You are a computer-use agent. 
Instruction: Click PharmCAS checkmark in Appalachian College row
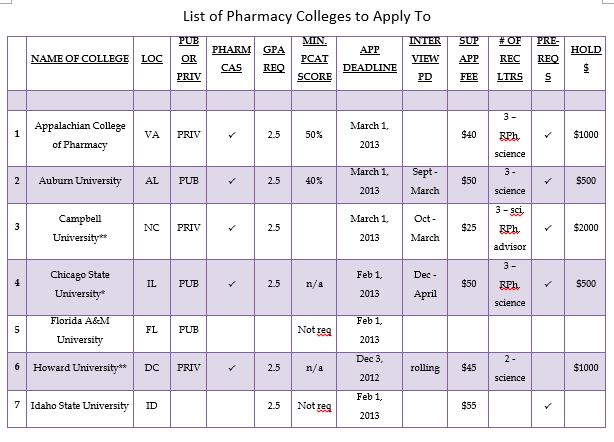(x=232, y=135)
